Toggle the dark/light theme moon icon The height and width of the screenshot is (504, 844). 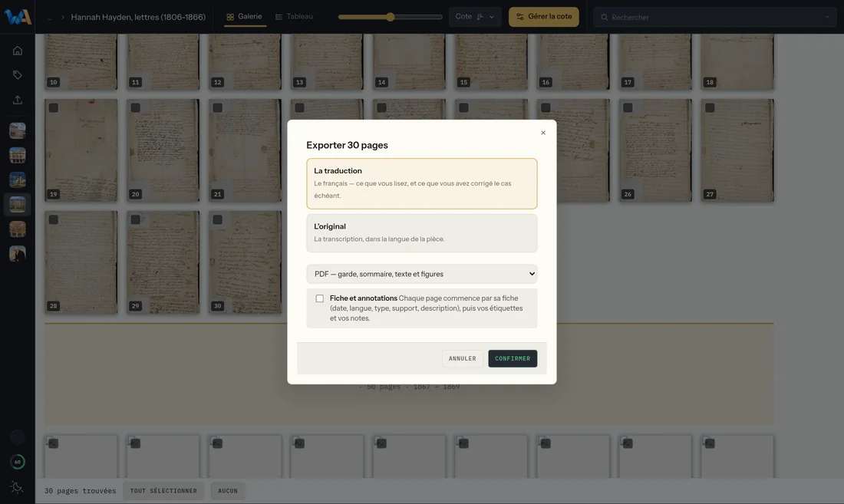click(17, 487)
